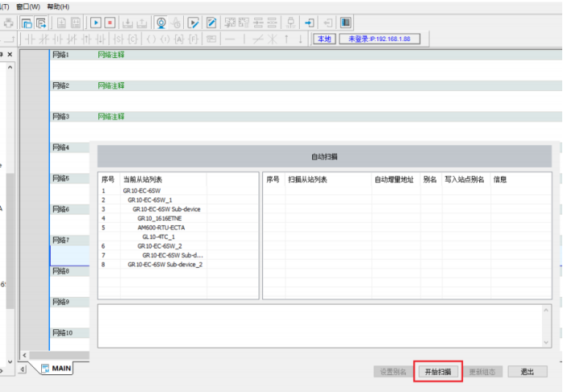Click the plug connection icon in toolbar
The width and height of the screenshot is (563, 392).
(x=291, y=23)
